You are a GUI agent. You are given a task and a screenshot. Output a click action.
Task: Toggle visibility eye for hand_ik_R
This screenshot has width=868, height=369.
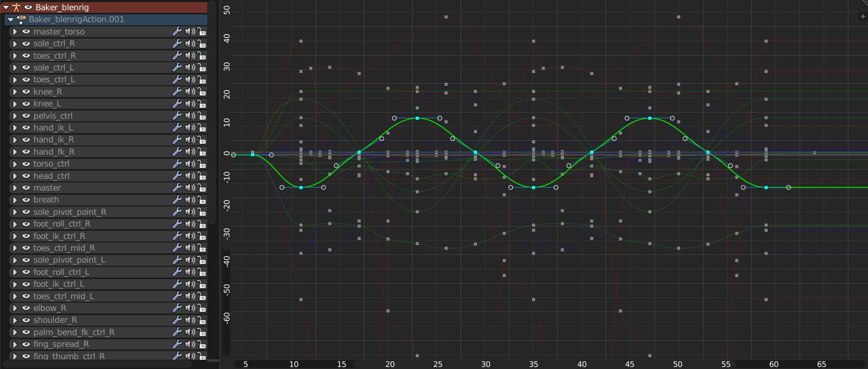tap(26, 140)
